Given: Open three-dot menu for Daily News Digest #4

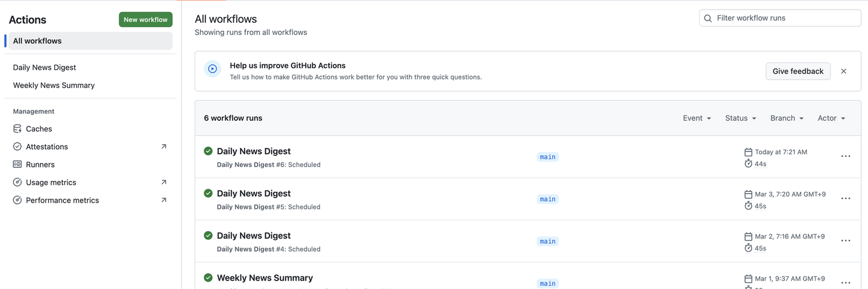Looking at the screenshot, I should pyautogui.click(x=846, y=241).
